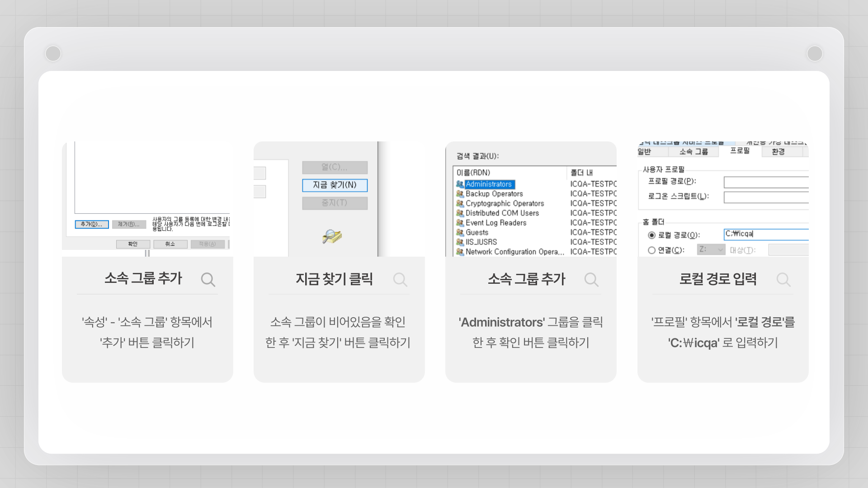The image size is (868, 488).
Task: Click magnifier icon on first card
Action: 208,280
